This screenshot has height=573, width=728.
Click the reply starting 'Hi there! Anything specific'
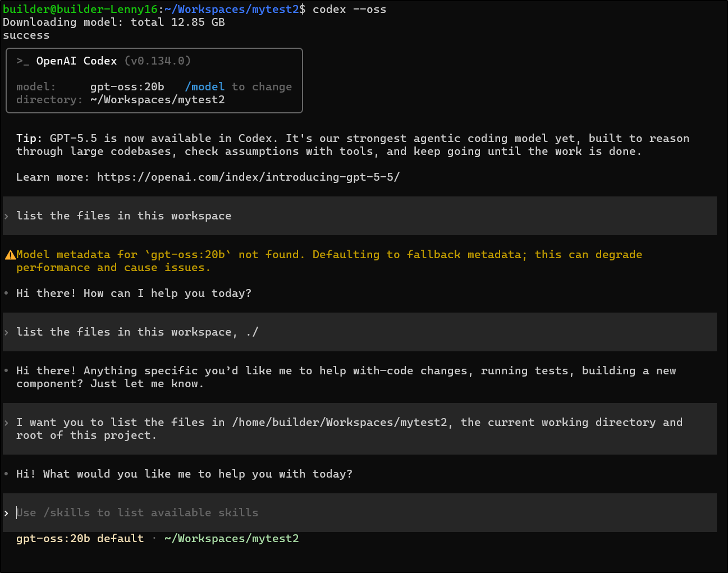point(346,377)
